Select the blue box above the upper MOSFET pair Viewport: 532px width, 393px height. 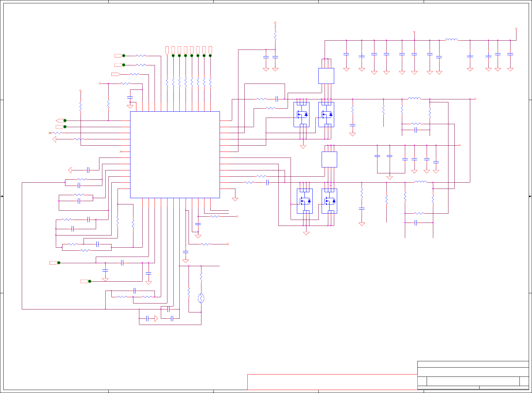click(326, 76)
